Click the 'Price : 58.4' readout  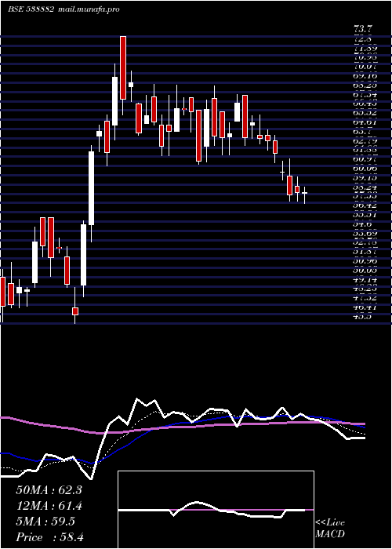click(x=49, y=537)
